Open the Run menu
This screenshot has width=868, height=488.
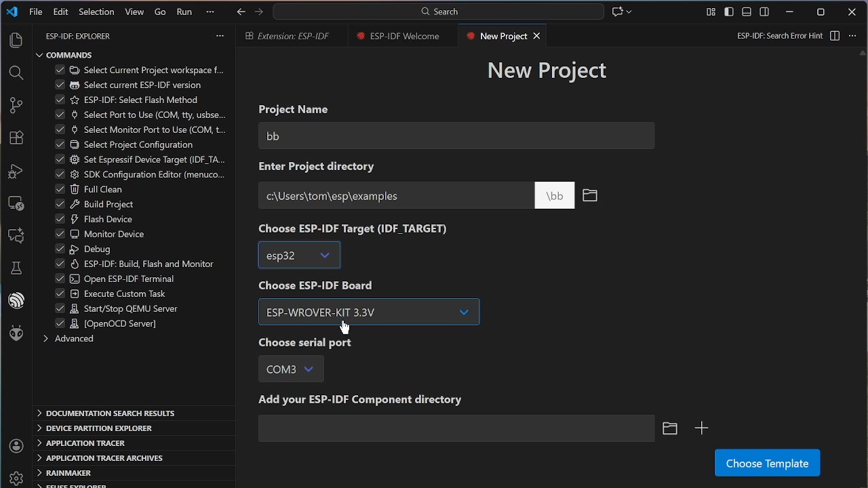[x=184, y=12]
